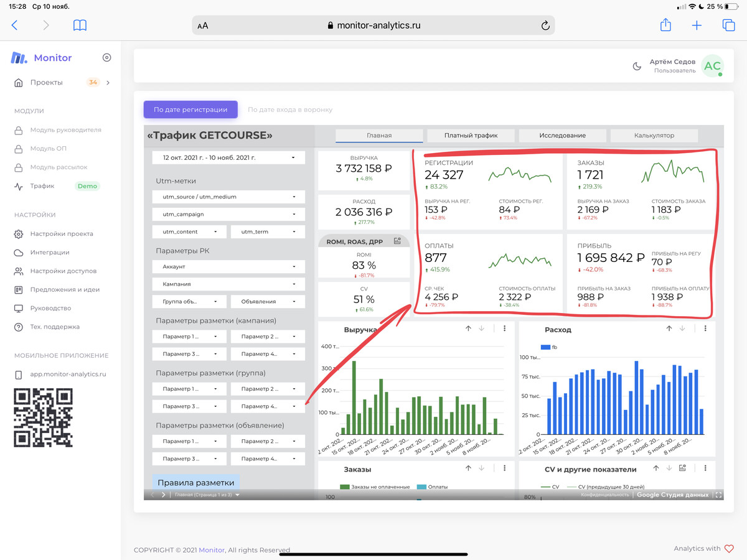The height and width of the screenshot is (560, 747).
Task: Open the Группа объ... dropdown
Action: point(189,301)
